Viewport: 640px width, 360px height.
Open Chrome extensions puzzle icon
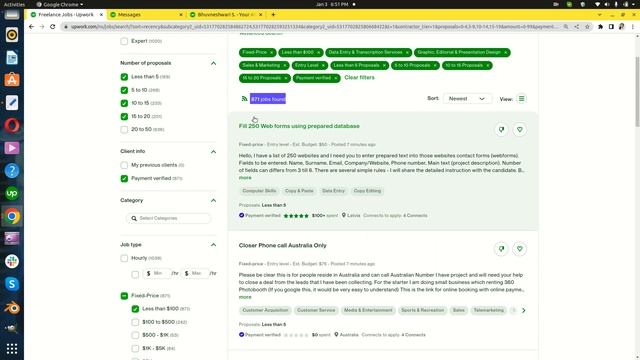(x=600, y=27)
